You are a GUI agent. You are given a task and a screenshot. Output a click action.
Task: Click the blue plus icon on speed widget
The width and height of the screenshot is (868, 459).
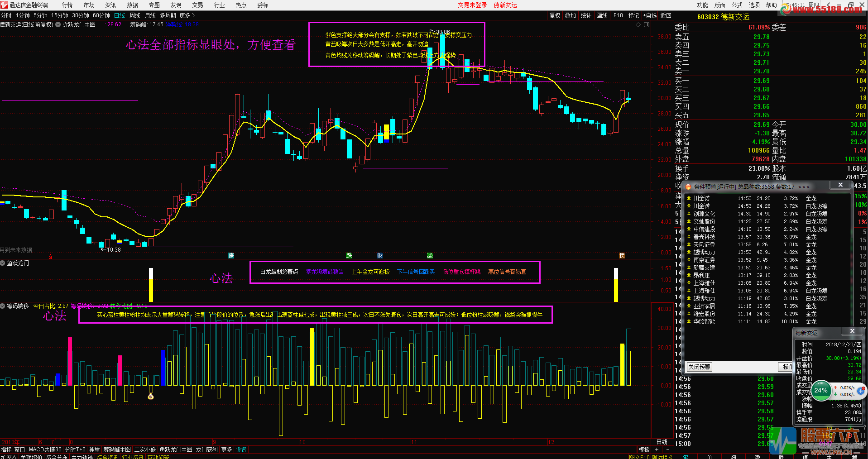click(x=861, y=390)
